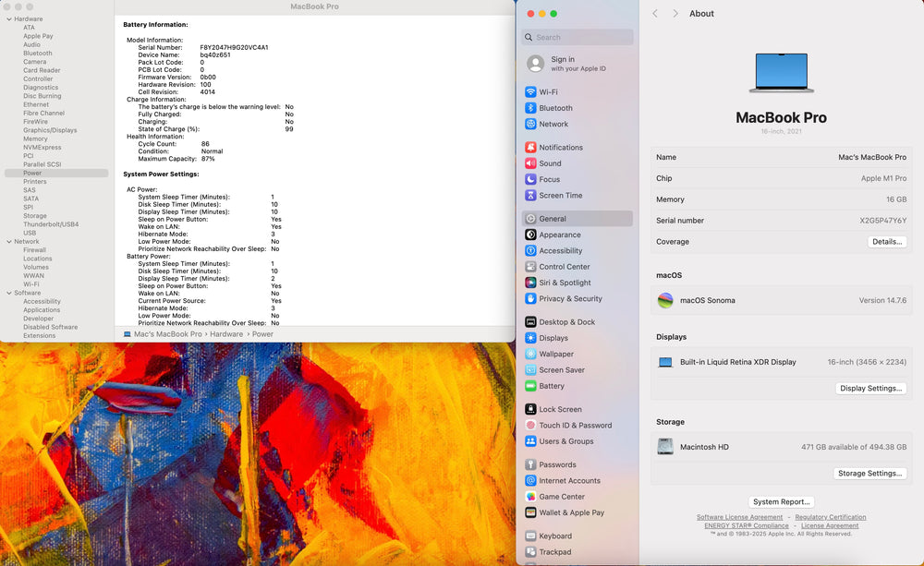Open the Users & Groups icon

530,441
